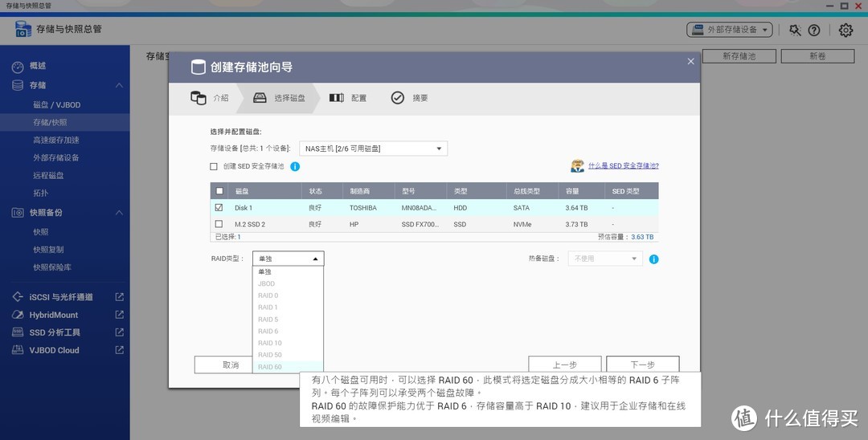
Task: Open snapshot replication in sidebar
Action: coord(49,250)
